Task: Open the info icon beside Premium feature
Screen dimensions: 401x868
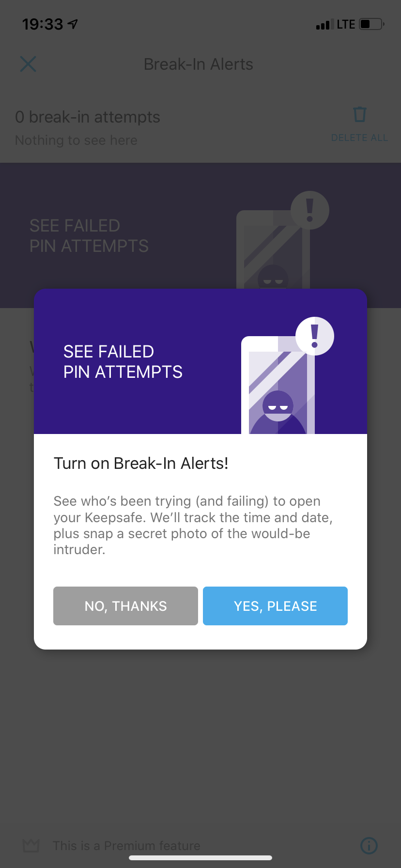Action: (x=369, y=846)
